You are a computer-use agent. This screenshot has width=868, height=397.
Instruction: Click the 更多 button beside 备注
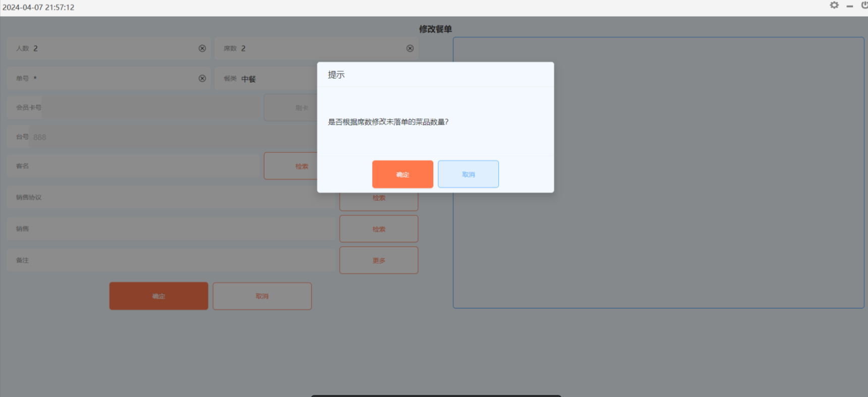click(379, 260)
